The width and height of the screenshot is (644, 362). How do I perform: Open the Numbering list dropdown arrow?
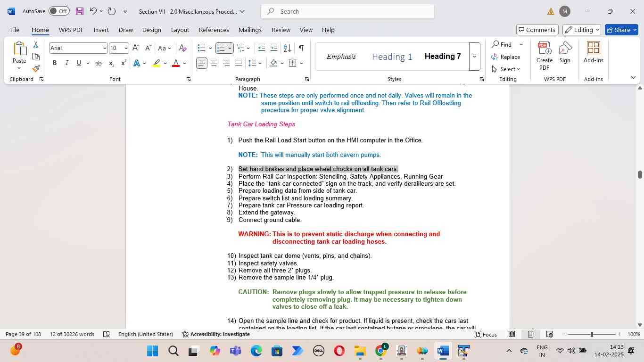pos(230,48)
